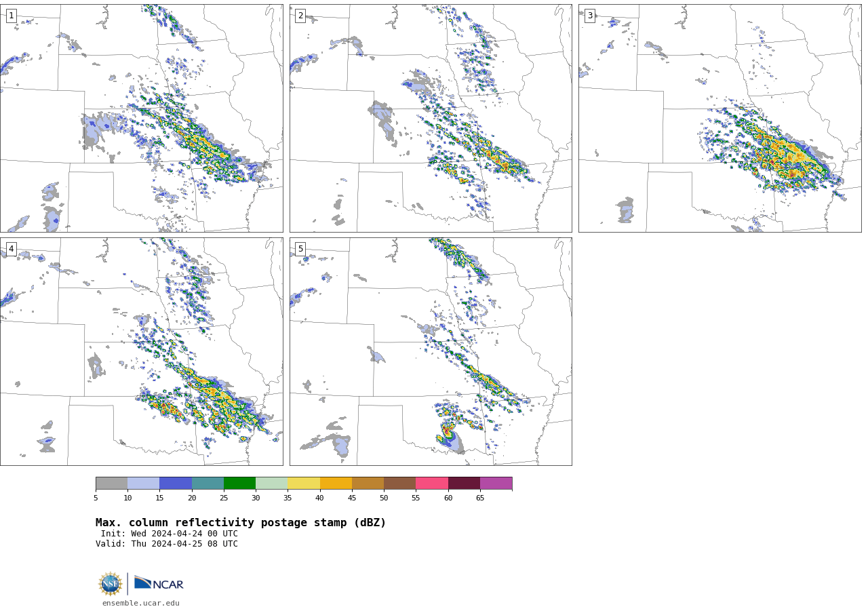Click the tan-brown 45-50 dBZ swatch

[368, 484]
